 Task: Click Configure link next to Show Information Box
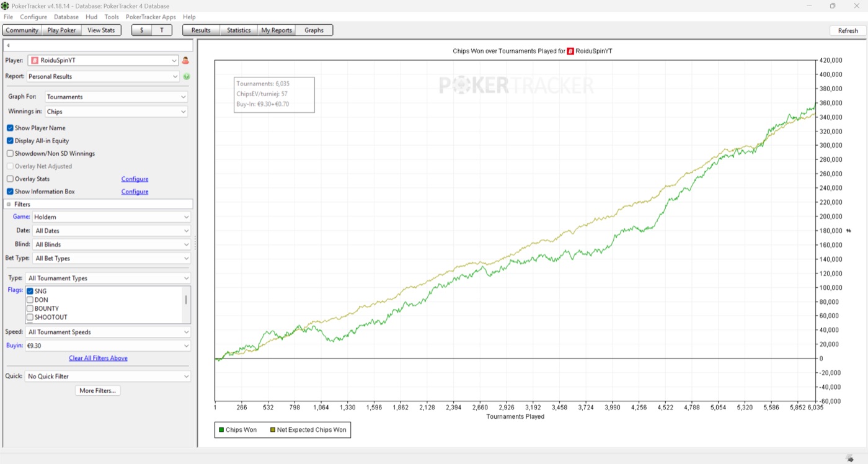[135, 192]
